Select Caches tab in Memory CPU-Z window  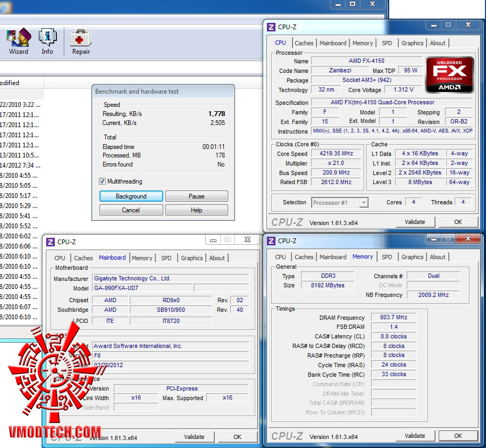point(304,257)
